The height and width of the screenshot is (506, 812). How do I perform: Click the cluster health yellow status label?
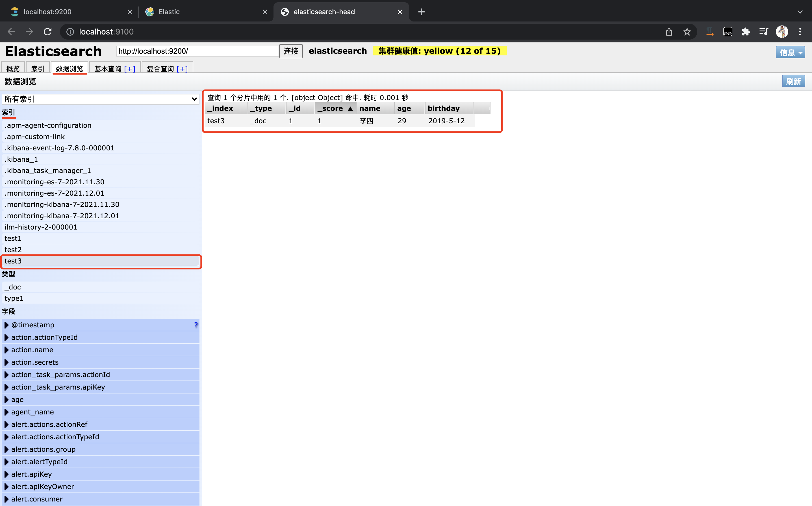(x=439, y=51)
